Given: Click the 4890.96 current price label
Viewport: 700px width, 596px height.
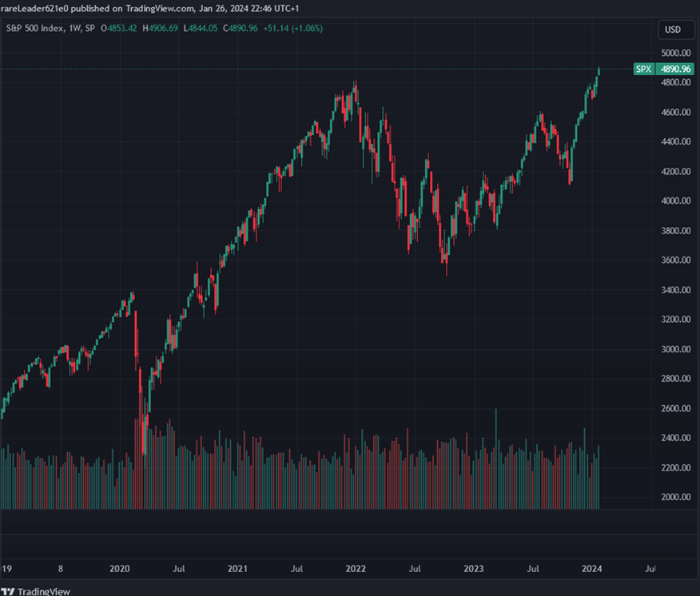Looking at the screenshot, I should tap(675, 70).
